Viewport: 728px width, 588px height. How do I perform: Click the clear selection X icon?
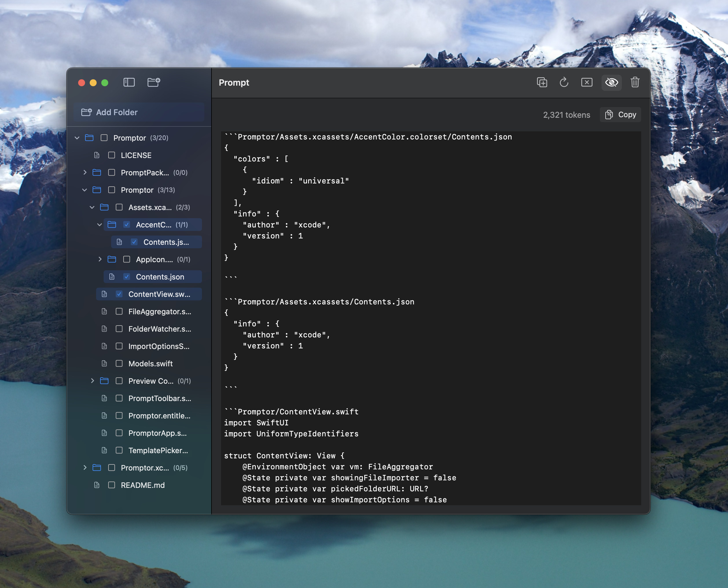(x=587, y=82)
